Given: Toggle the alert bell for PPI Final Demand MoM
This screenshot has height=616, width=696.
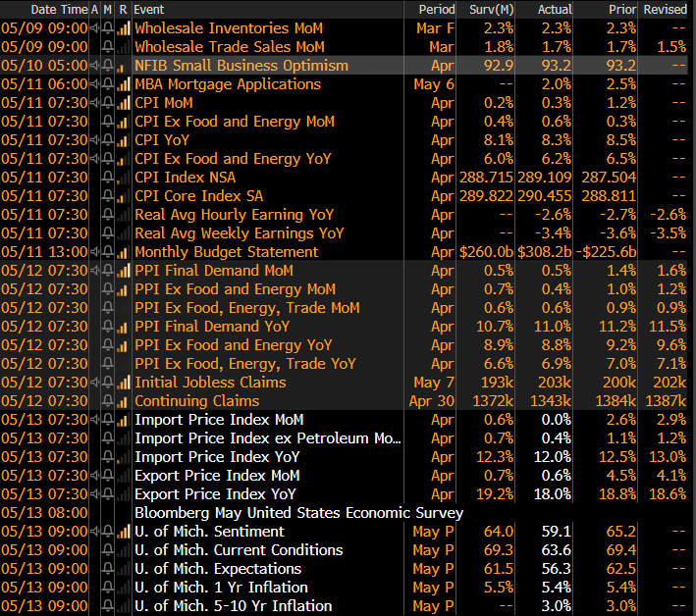Looking at the screenshot, I should (108, 271).
